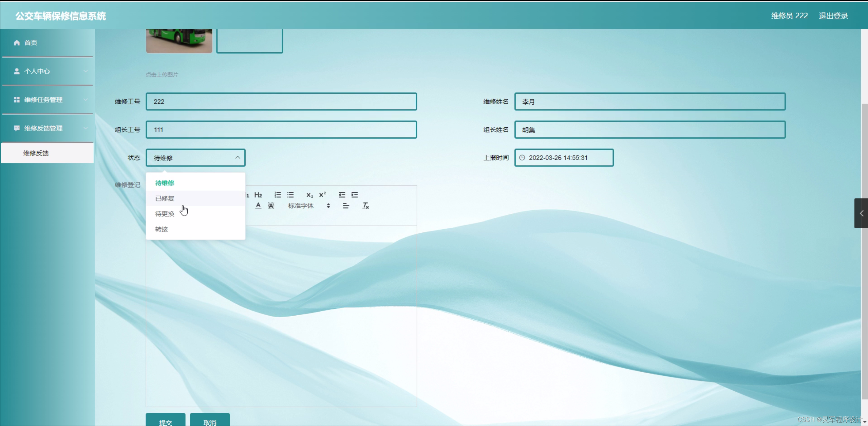Insert a bulleted list
The image size is (868, 426).
tap(290, 195)
